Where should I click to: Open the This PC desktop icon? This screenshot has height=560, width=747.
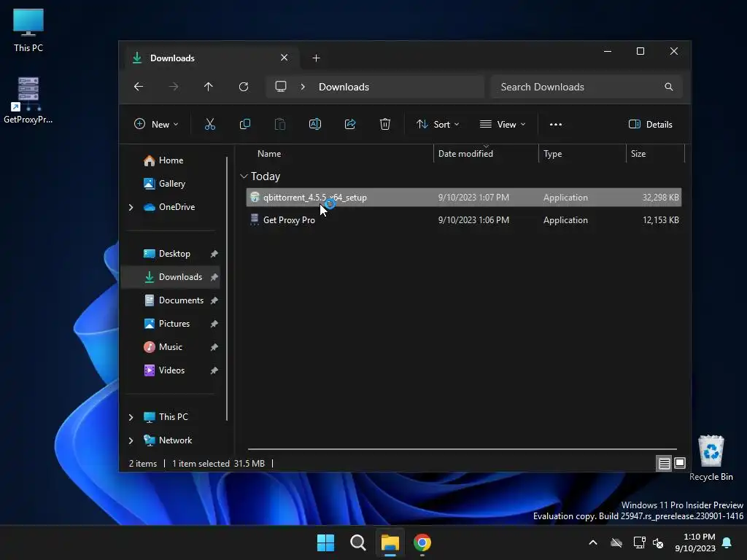coord(28,30)
